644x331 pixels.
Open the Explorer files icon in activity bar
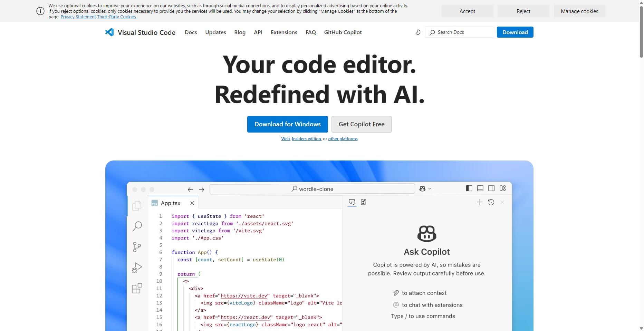pos(137,206)
